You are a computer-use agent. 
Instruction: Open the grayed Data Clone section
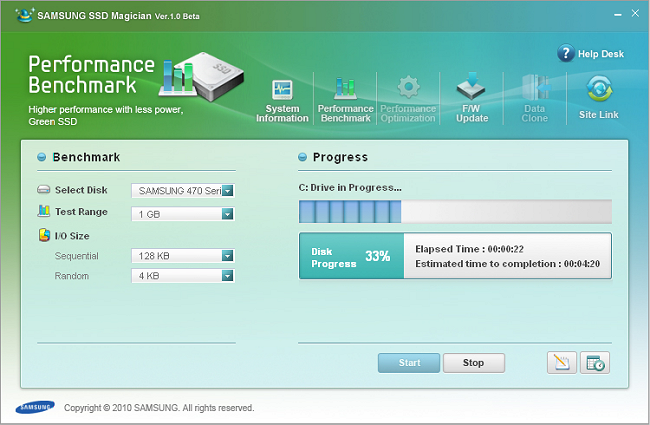pyautogui.click(x=535, y=99)
